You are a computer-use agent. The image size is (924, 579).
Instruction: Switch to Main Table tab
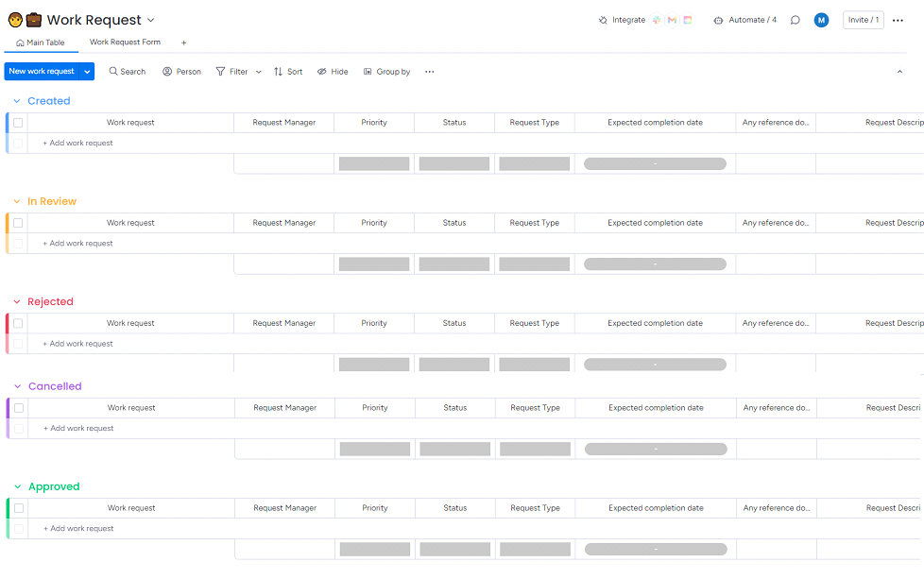click(41, 43)
